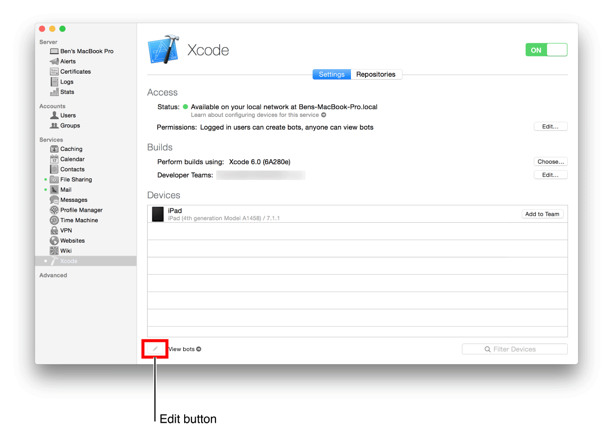Screen dimensions: 613x435
Task: Click the iPad 4th generation model text
Action: [x=224, y=218]
